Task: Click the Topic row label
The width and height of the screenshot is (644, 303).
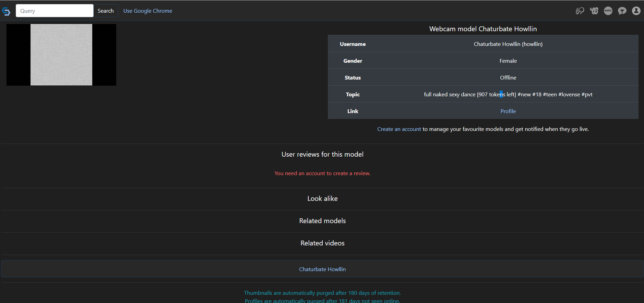Action: pyautogui.click(x=353, y=94)
